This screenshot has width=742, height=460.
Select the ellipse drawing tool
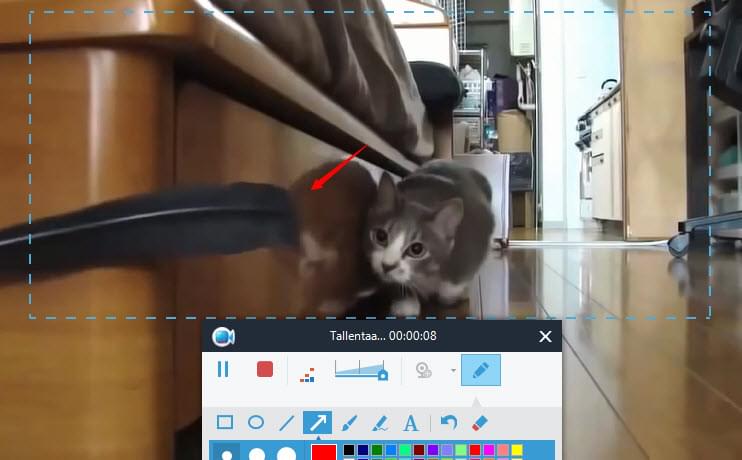pos(256,423)
